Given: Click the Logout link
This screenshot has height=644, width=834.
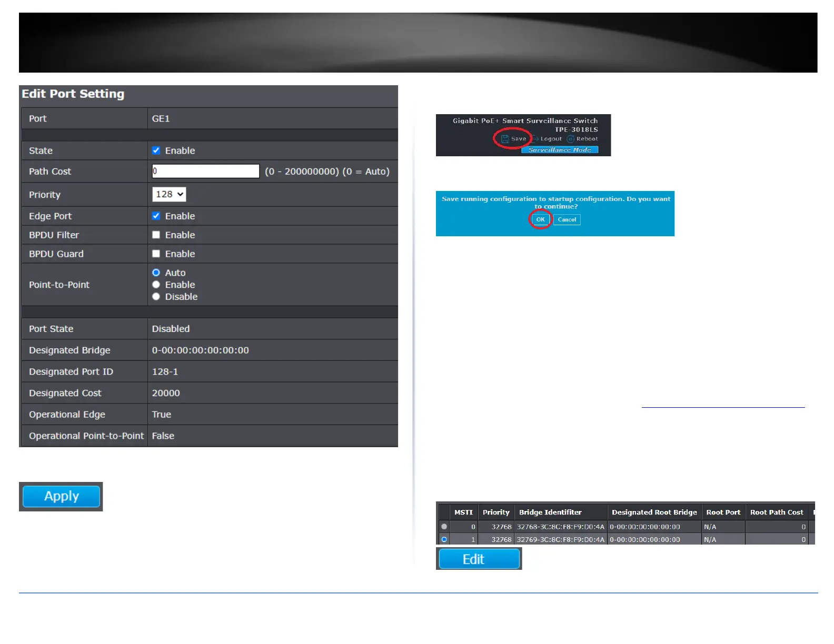Looking at the screenshot, I should (x=551, y=139).
